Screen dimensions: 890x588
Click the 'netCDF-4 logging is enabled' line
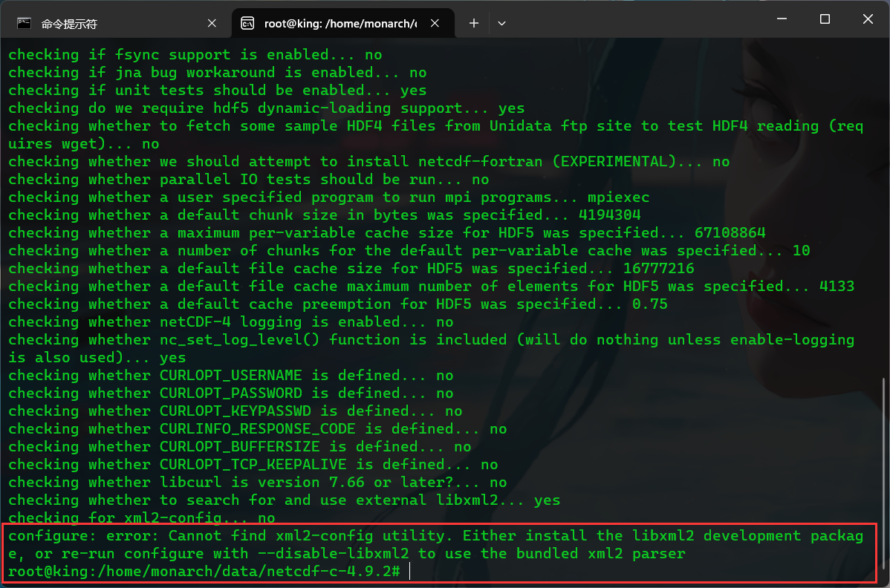231,321
